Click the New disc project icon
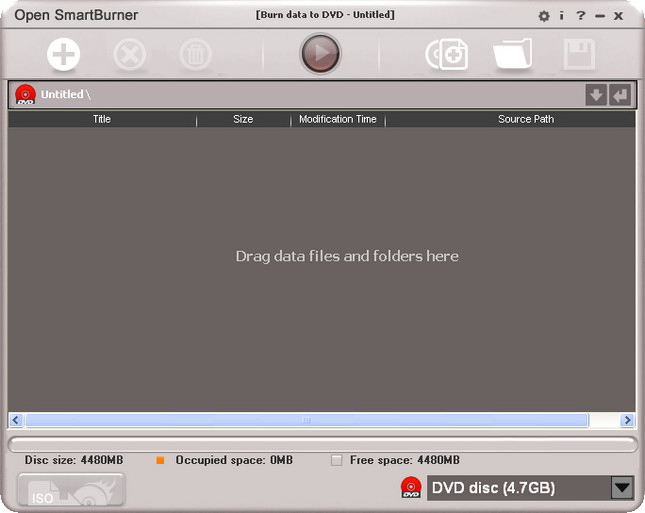 pyautogui.click(x=446, y=53)
